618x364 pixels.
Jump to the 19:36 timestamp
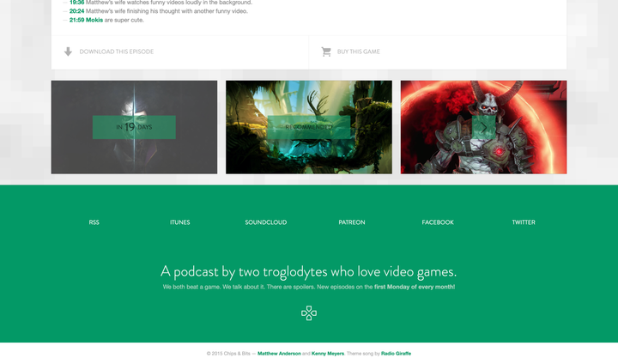click(x=77, y=3)
